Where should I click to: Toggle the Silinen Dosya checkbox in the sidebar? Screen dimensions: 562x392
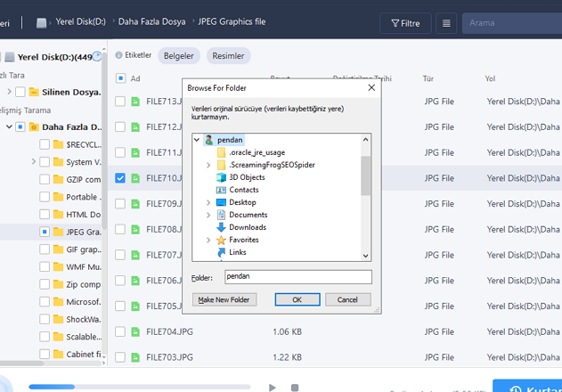20,92
